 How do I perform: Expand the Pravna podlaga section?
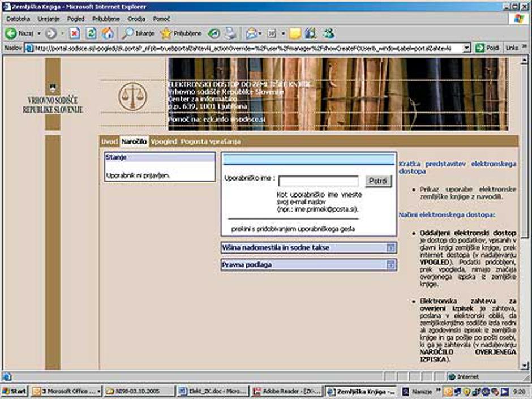[391, 264]
